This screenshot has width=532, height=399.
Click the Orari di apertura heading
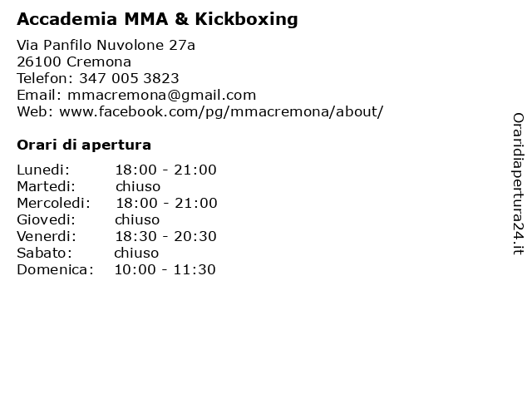point(84,145)
